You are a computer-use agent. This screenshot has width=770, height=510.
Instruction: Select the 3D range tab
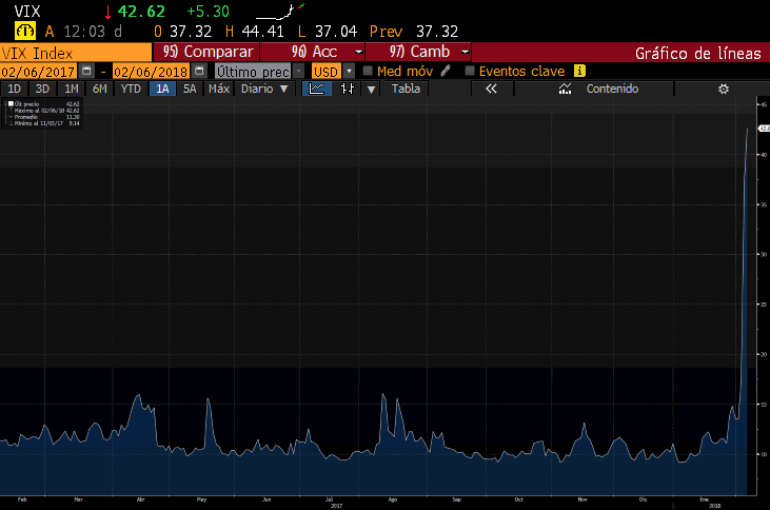[x=42, y=89]
